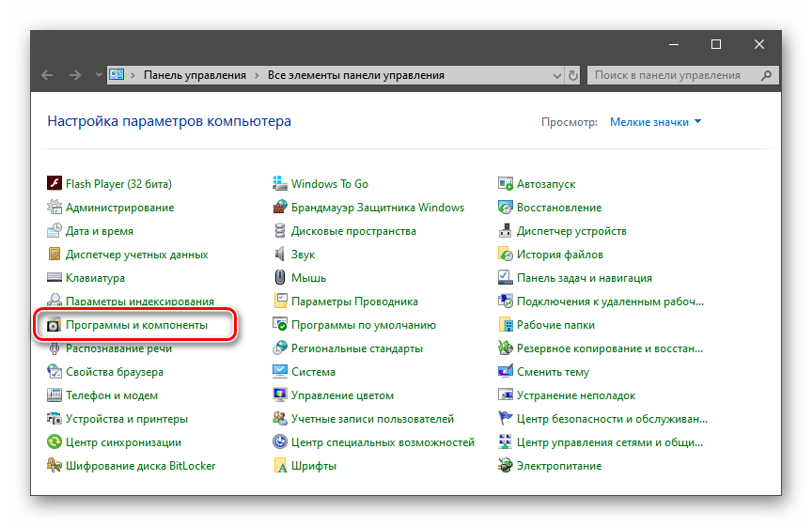Open the Восстановление link

coord(559,208)
